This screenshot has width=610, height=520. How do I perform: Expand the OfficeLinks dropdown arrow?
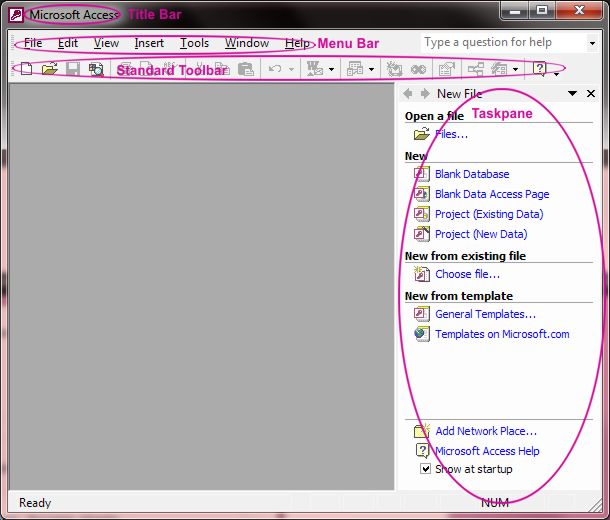coord(331,70)
